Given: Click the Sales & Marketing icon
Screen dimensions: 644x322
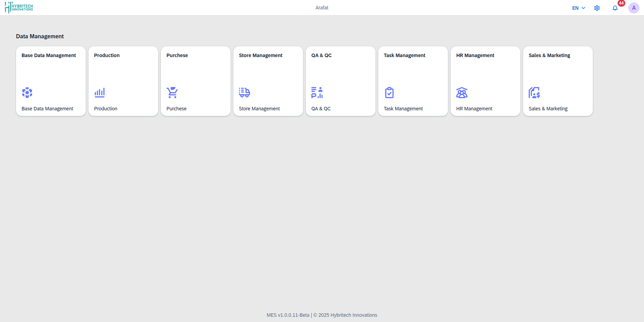Looking at the screenshot, I should coord(534,93).
